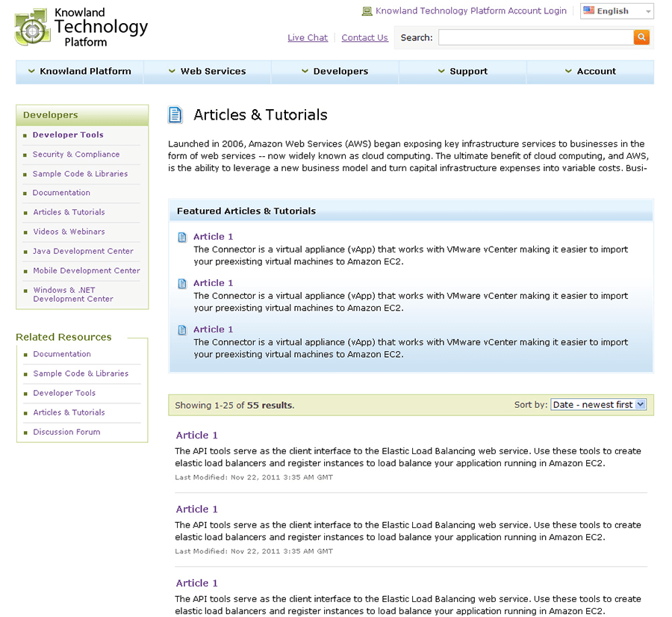Click the page icon next to second featured Article 1

(x=183, y=283)
